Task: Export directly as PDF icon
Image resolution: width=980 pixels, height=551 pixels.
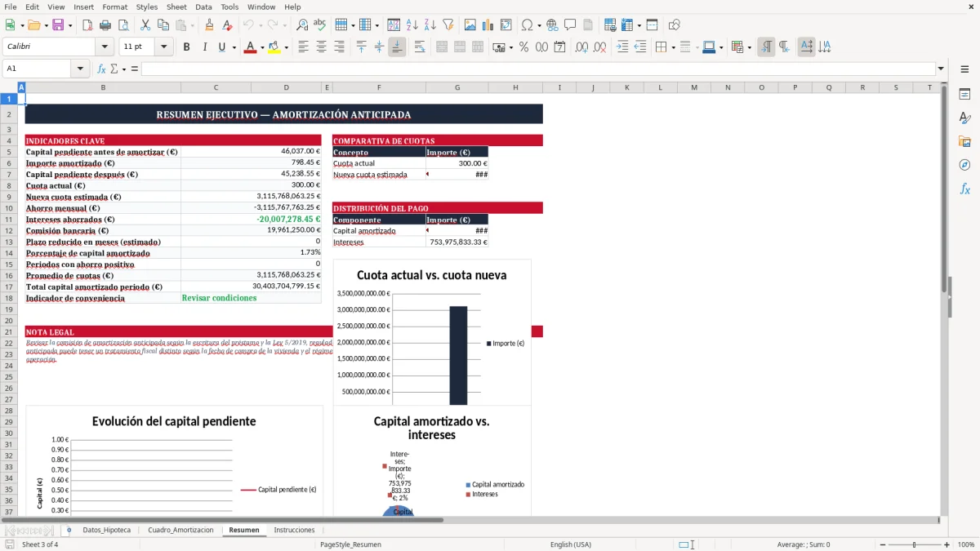Action: click(x=87, y=25)
